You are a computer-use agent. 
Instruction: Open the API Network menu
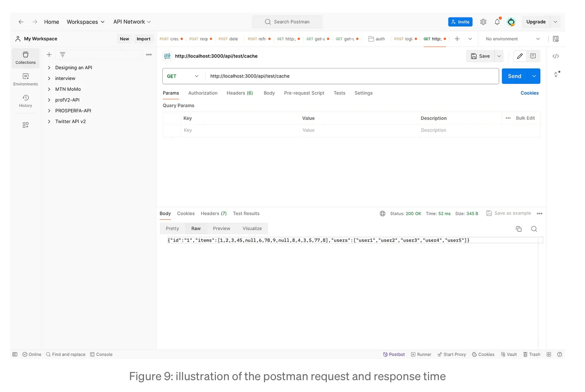(132, 22)
